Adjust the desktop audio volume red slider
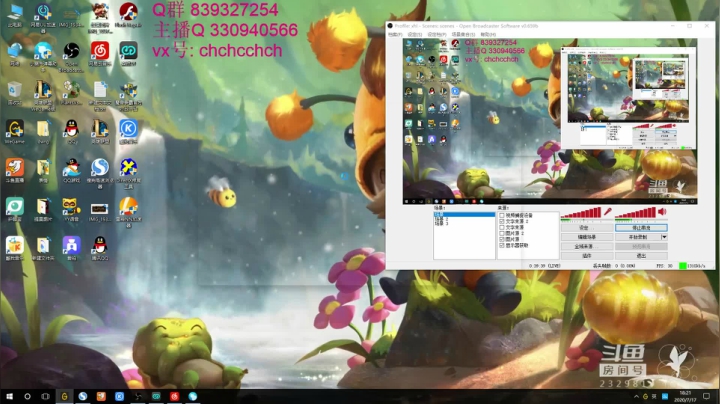This screenshot has height=404, width=720. tap(636, 213)
